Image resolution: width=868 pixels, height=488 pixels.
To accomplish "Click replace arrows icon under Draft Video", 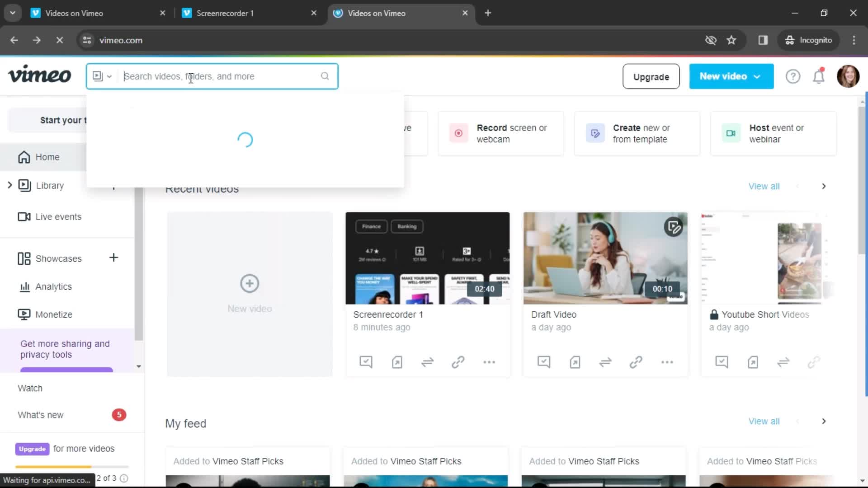I will [605, 362].
